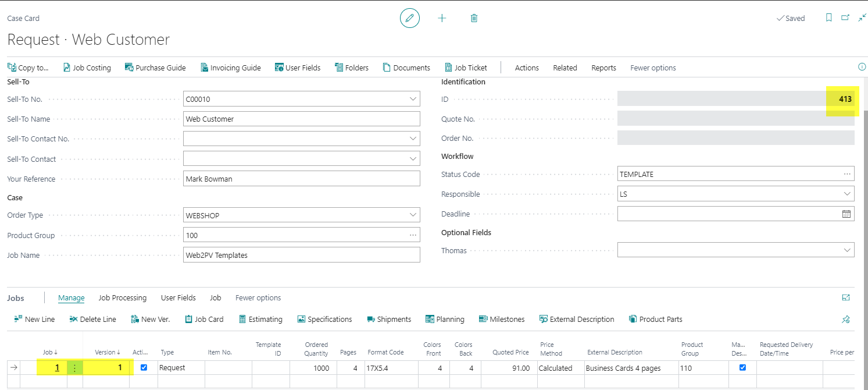
Task: Select the Job Processing tab
Action: [x=122, y=297]
